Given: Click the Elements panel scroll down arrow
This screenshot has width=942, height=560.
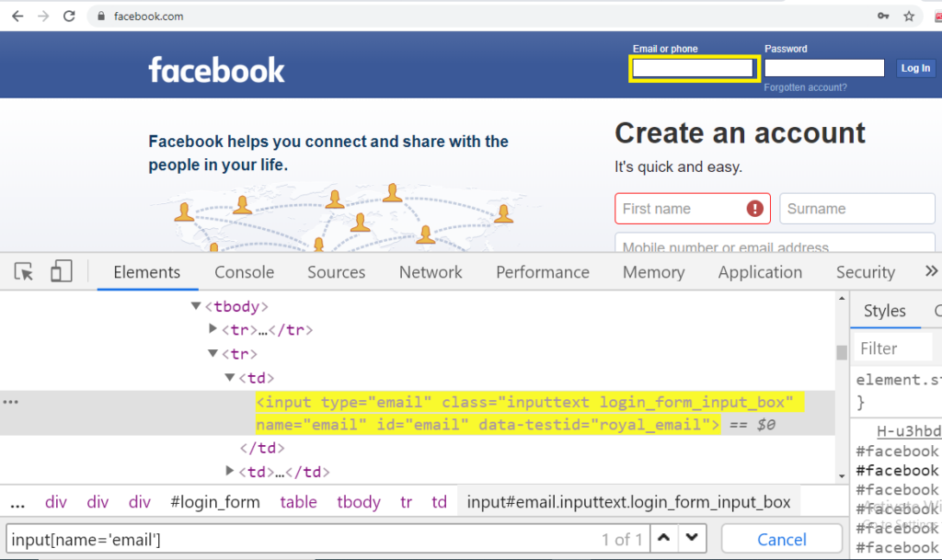Looking at the screenshot, I should tap(842, 476).
